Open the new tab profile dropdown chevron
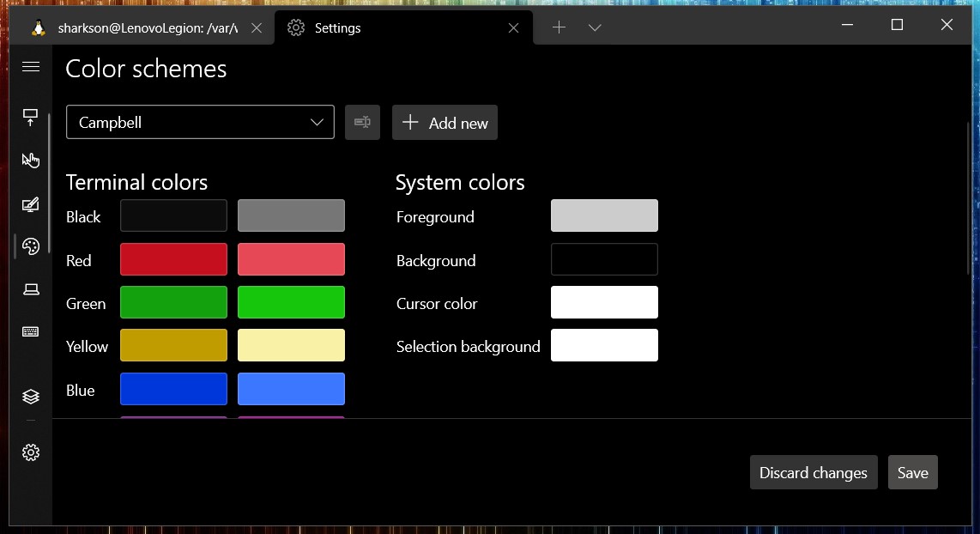Image resolution: width=980 pixels, height=534 pixels. coord(595,27)
